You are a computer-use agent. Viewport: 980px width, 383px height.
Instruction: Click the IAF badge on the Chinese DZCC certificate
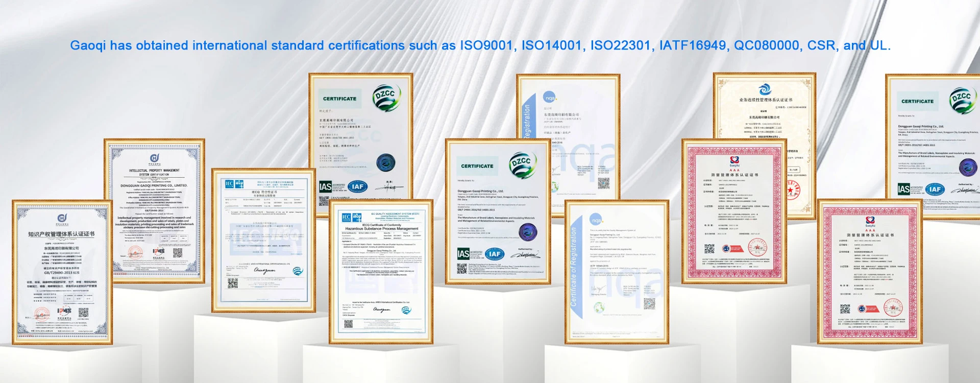[x=358, y=187]
